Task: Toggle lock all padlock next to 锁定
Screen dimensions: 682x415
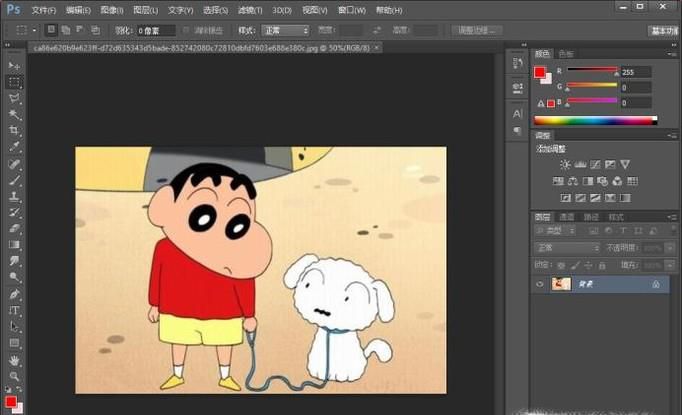Action: [602, 265]
